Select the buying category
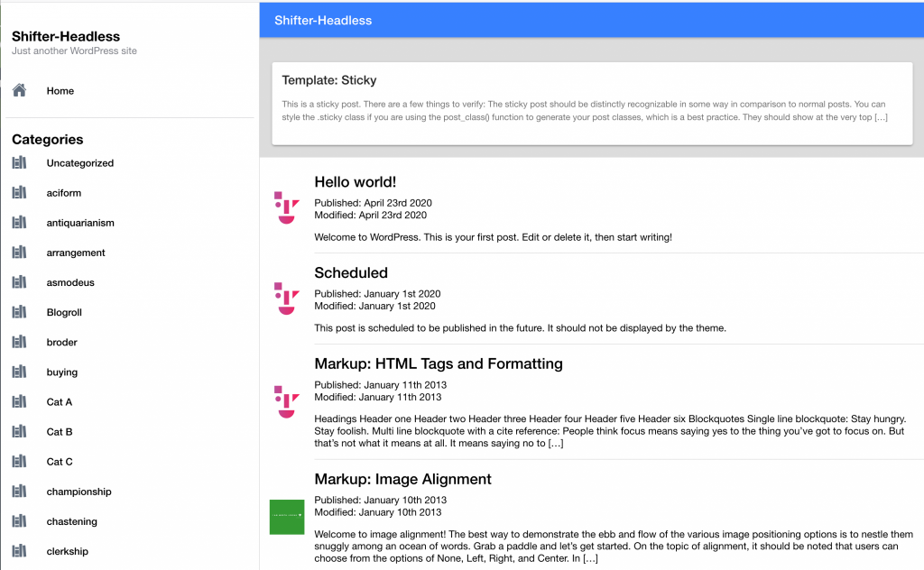The width and height of the screenshot is (924, 570). coord(62,372)
